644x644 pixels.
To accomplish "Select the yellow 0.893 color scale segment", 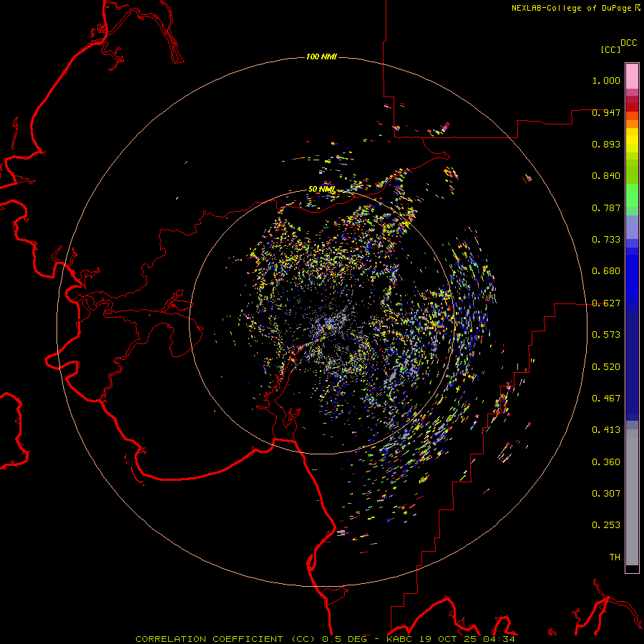I will [632, 144].
